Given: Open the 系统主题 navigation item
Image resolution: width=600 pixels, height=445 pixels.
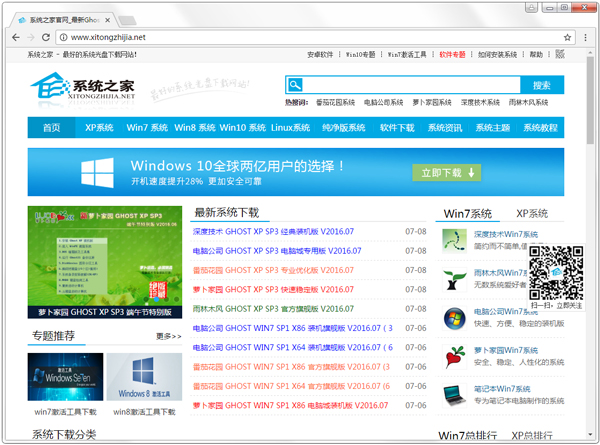Looking at the screenshot, I should (492, 127).
